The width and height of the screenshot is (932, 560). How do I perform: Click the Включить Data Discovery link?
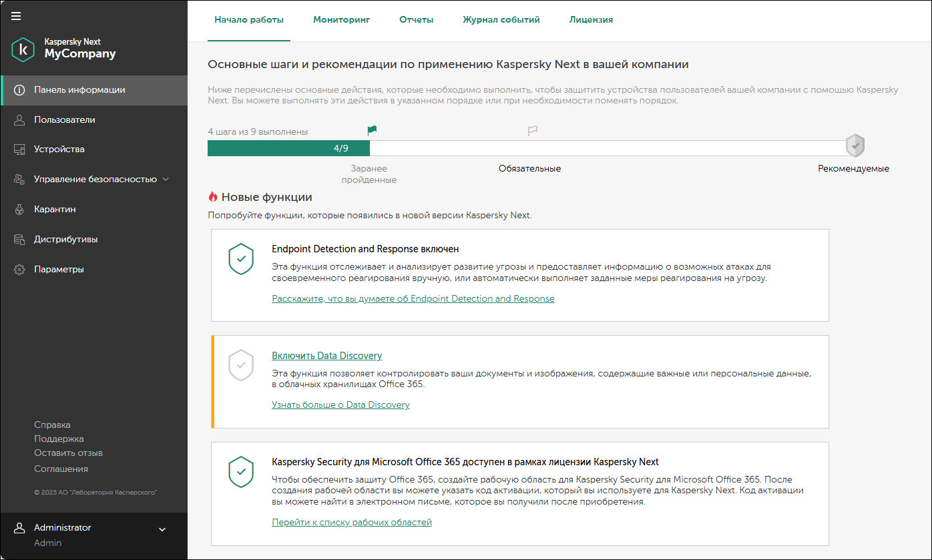(326, 356)
